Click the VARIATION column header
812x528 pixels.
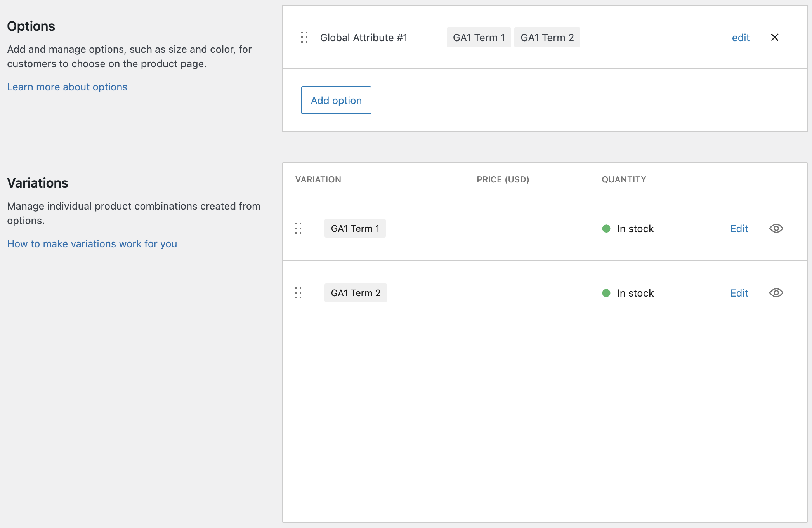click(x=318, y=179)
